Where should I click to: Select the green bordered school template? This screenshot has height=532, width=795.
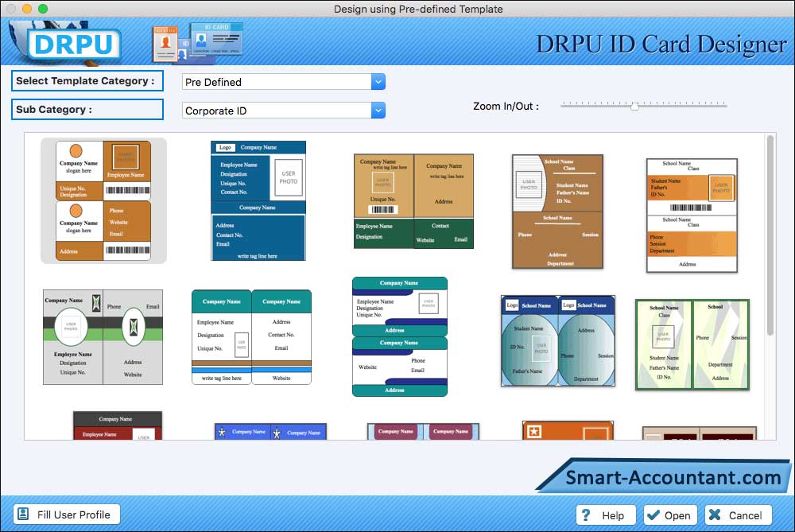coord(692,344)
